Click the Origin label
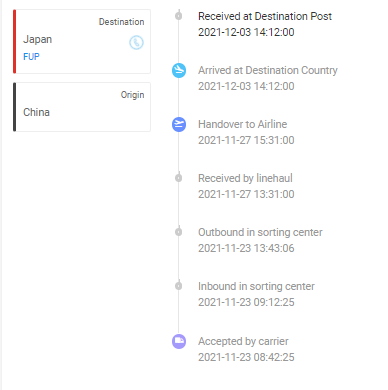Image resolution: width=388 pixels, height=390 pixels. [x=132, y=95]
